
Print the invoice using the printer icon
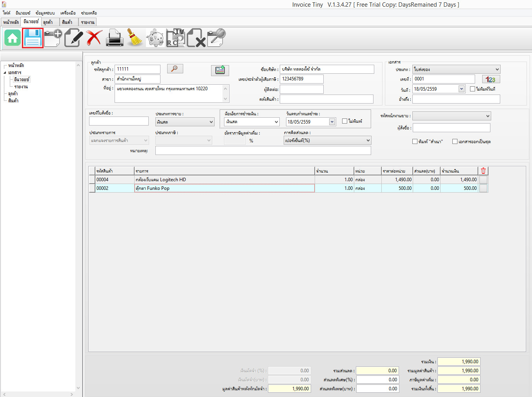click(115, 38)
